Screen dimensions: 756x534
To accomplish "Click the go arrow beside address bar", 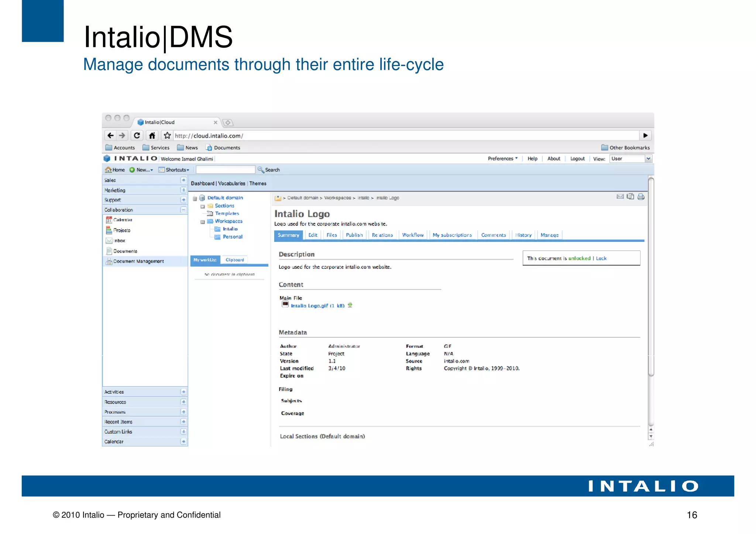I will 645,135.
